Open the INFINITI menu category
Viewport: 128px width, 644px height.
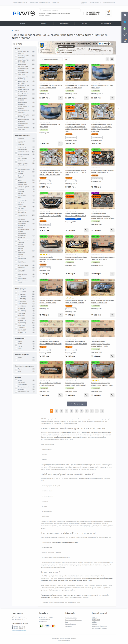pyautogui.click(x=43, y=24)
